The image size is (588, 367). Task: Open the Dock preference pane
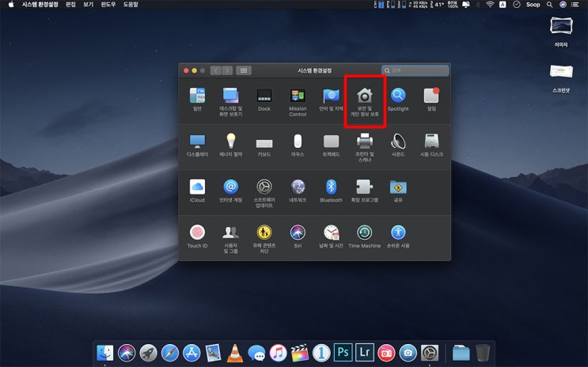point(264,99)
